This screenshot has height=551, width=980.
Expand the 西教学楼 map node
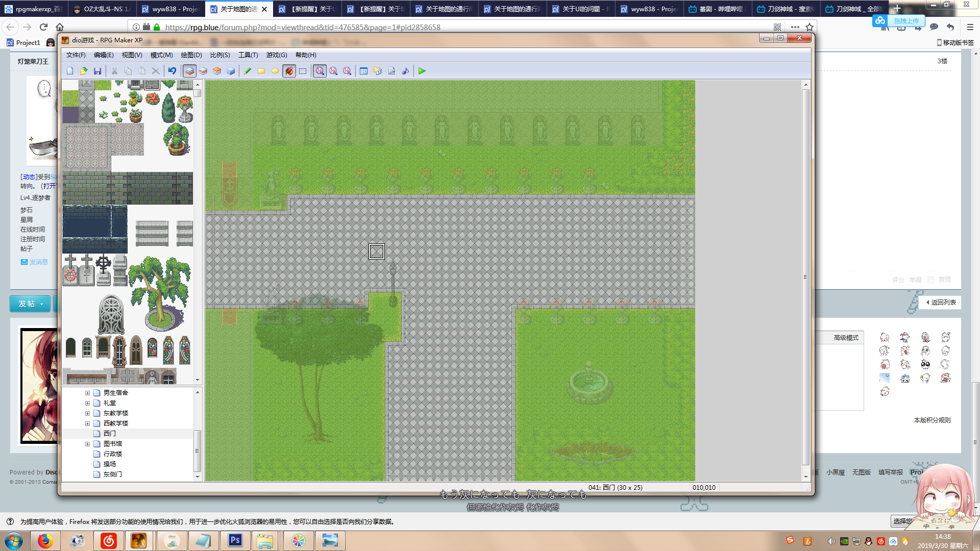coord(87,423)
